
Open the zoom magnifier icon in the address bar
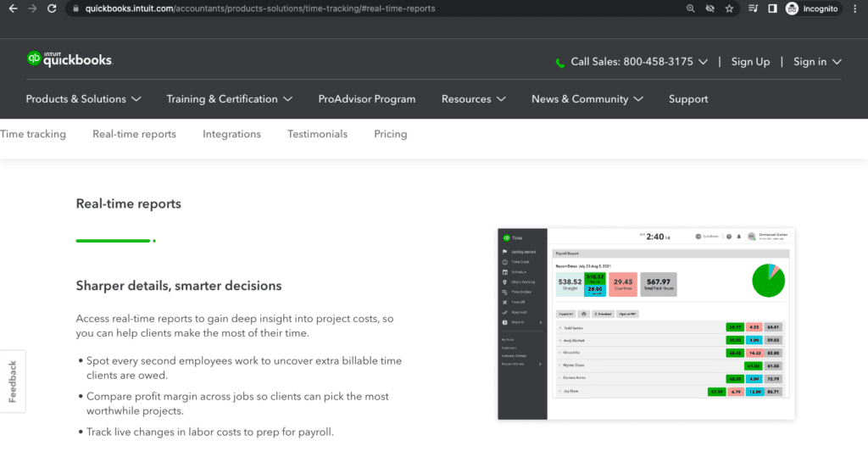coord(690,8)
